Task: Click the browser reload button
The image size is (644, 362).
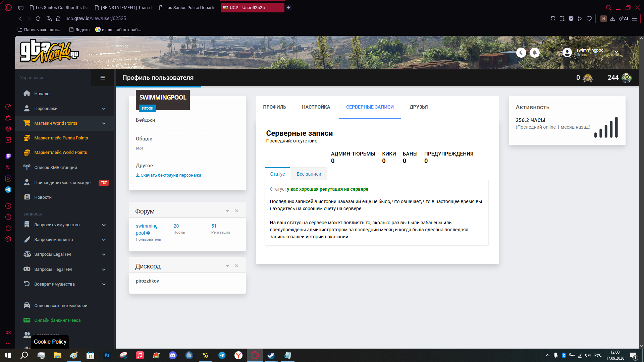Action: tap(38, 18)
